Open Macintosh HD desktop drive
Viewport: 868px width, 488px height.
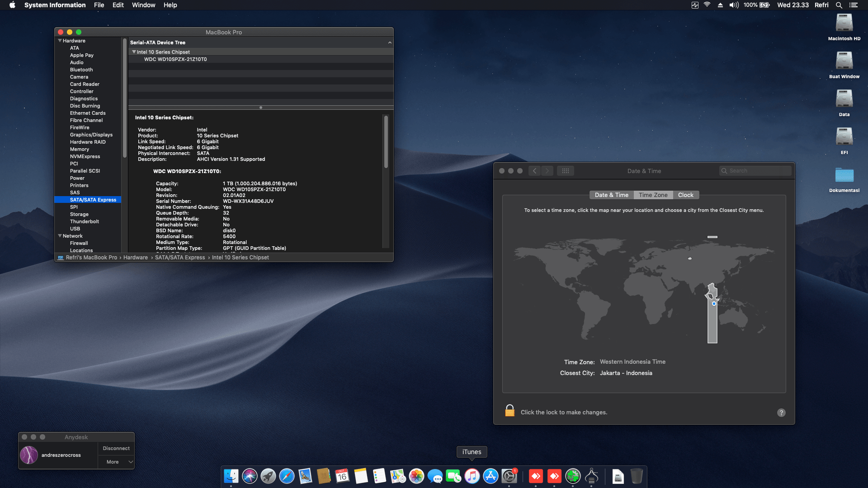844,27
